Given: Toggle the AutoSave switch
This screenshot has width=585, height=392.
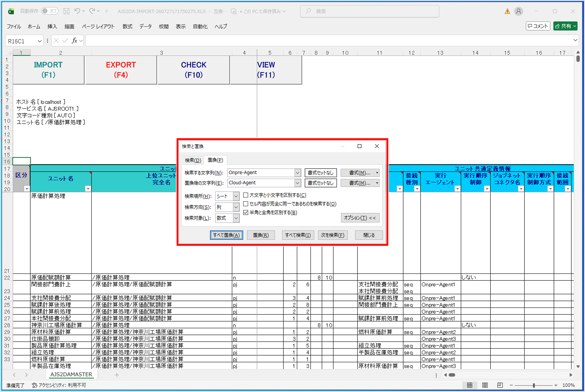Looking at the screenshot, I should pyautogui.click(x=50, y=11).
